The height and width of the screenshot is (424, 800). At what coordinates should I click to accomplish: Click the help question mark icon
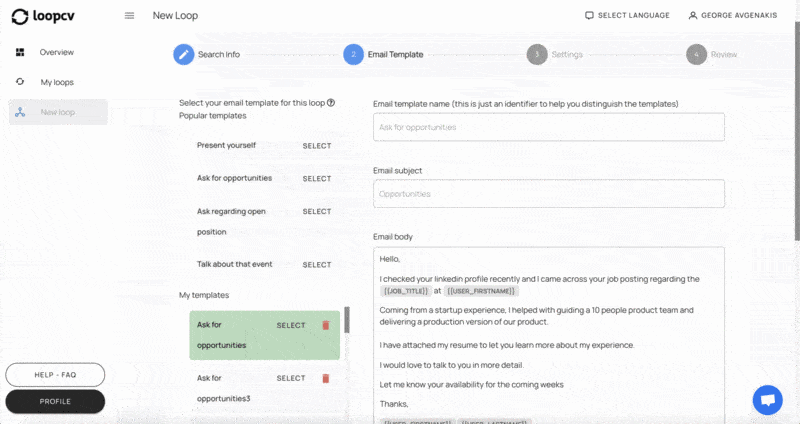tap(331, 103)
